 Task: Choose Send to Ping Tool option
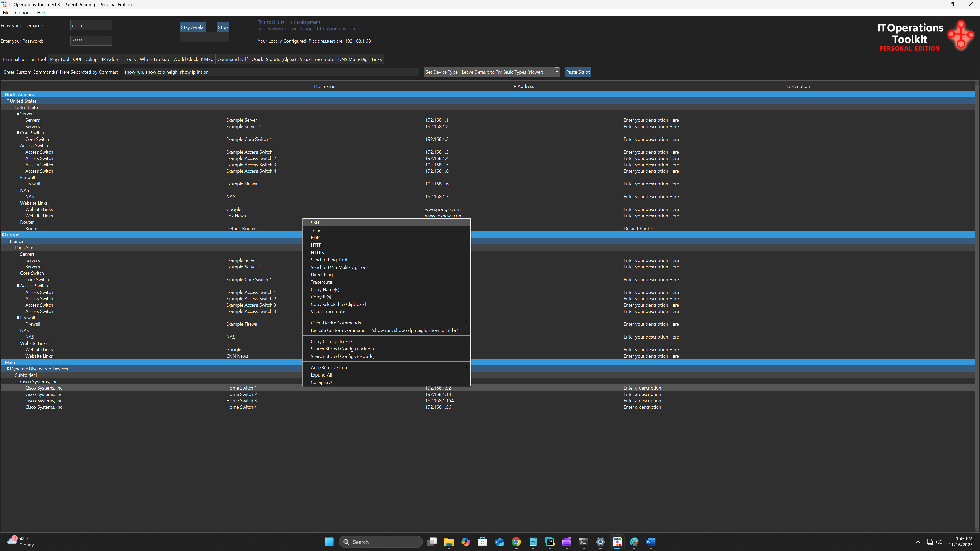coord(329,260)
